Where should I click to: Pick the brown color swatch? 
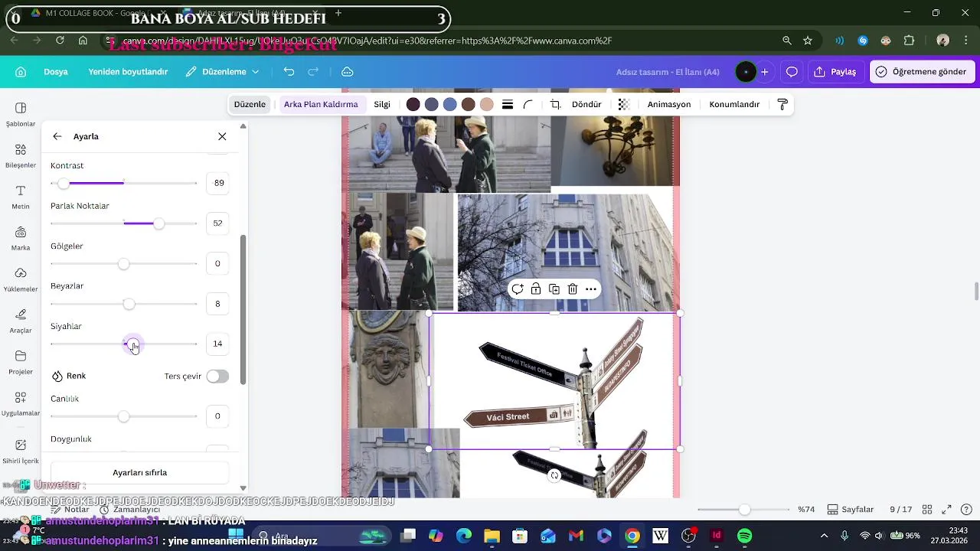469,105
